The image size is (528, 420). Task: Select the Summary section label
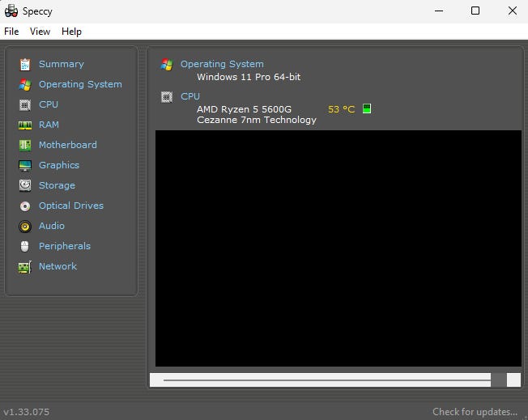(62, 64)
